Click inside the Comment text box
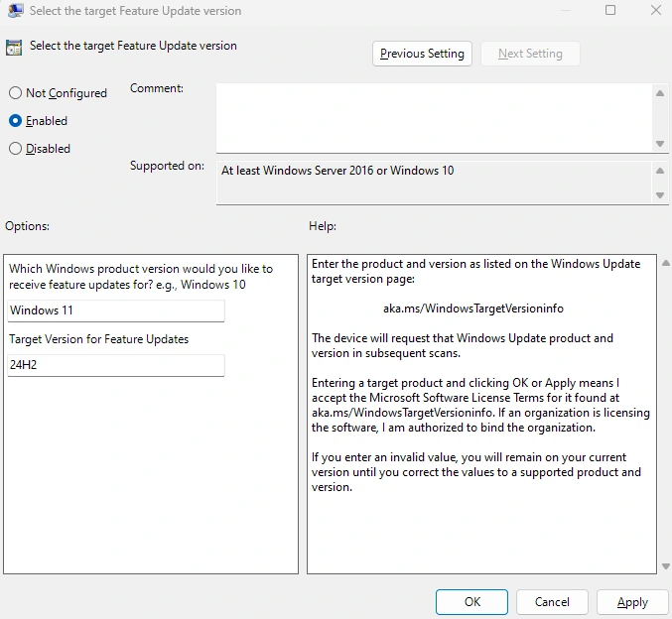This screenshot has height=619, width=672. [434, 118]
